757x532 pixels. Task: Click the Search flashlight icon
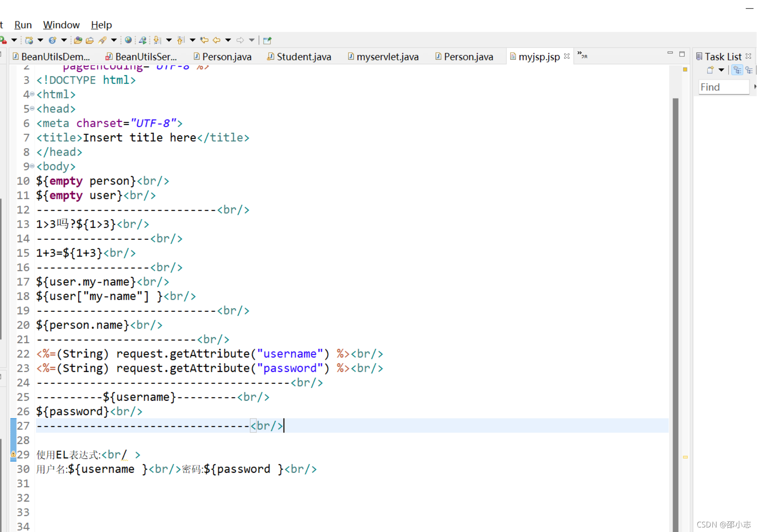point(102,40)
